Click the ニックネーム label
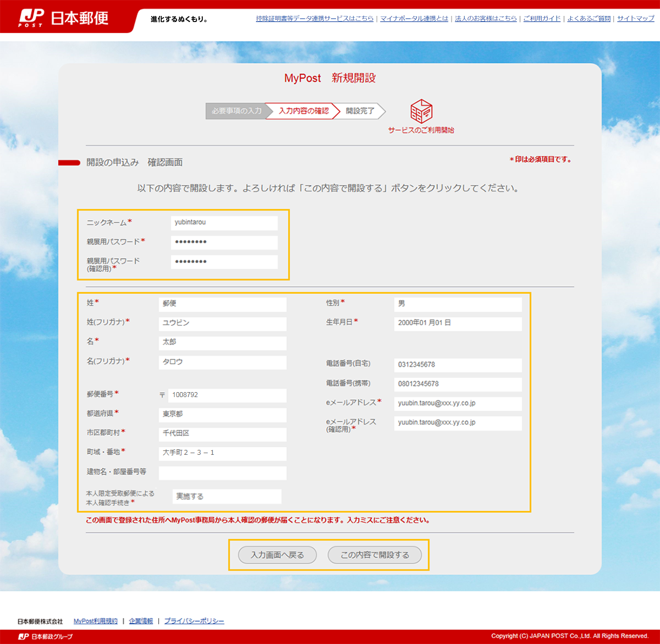The height and width of the screenshot is (644, 660). (107, 223)
